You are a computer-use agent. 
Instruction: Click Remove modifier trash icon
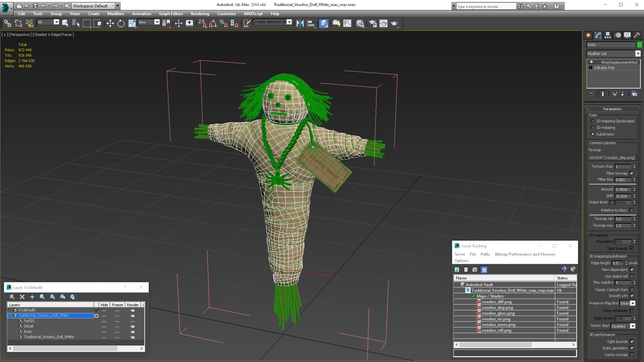(x=623, y=94)
